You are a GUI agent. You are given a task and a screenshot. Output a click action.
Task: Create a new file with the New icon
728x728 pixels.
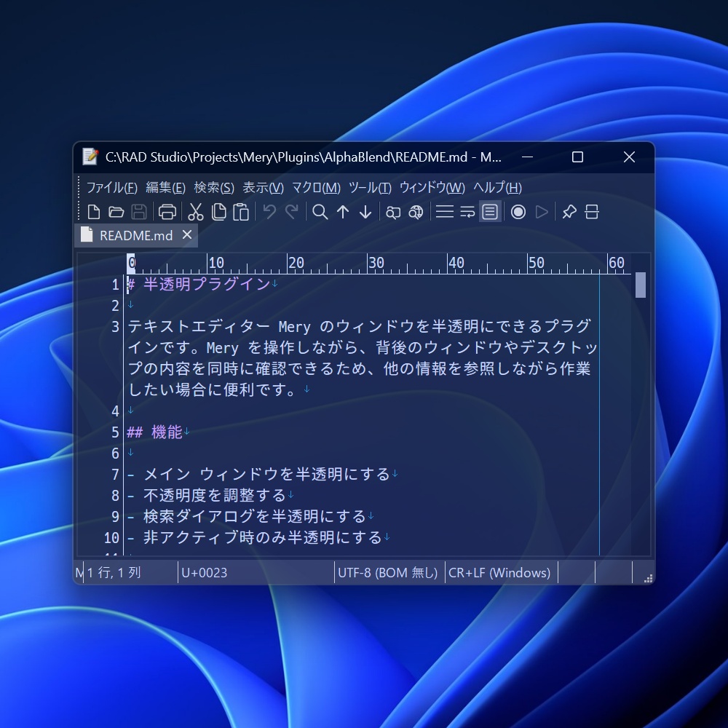[94, 212]
